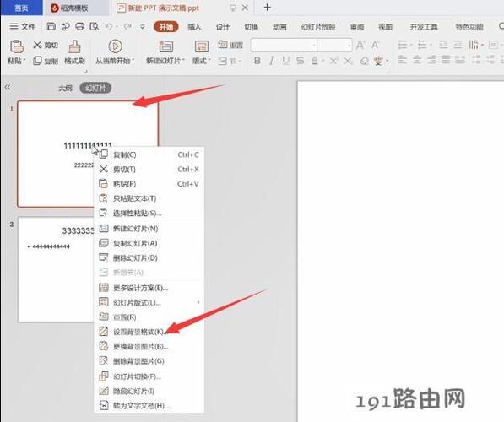Screen dimensions: 504x422
Task: Increase font size with the larger A icon
Action: click(360, 46)
